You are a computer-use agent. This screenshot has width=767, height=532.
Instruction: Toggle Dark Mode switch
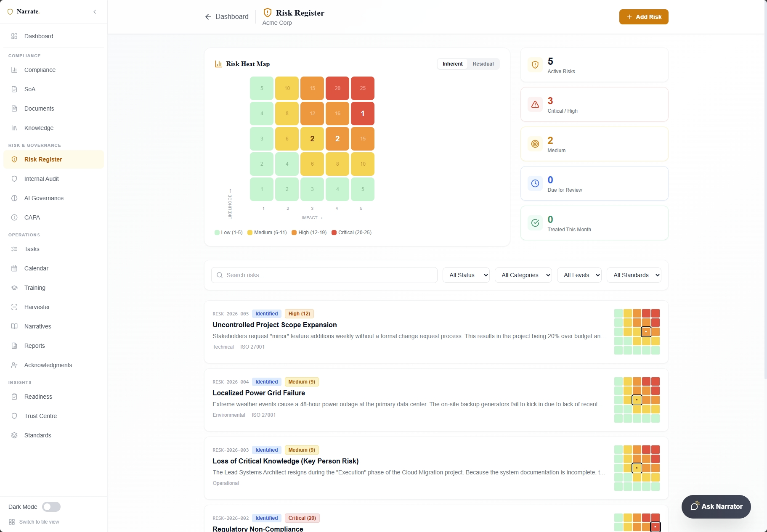point(51,507)
